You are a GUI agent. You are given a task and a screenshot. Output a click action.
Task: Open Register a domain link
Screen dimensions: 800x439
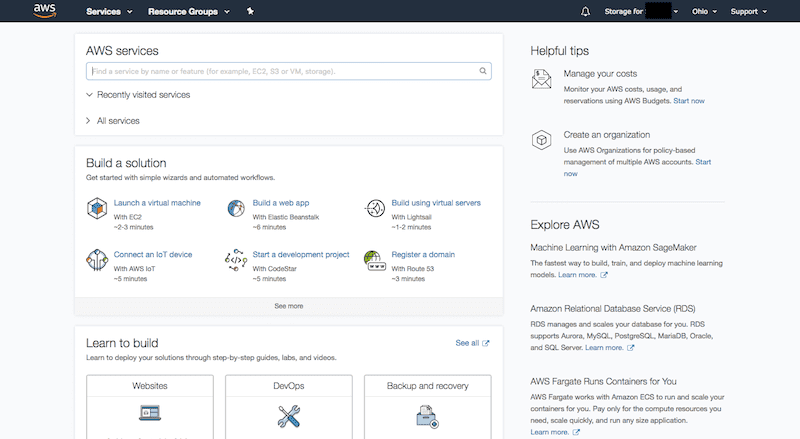423,254
